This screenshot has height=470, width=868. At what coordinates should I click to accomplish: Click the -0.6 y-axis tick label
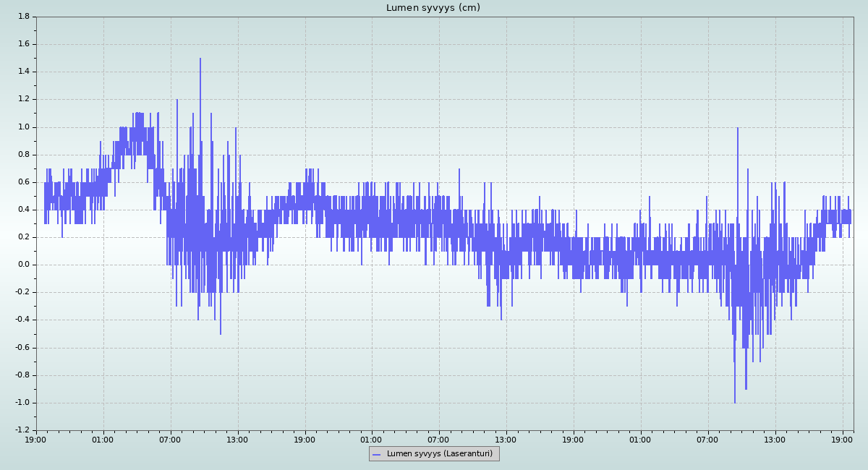[x=22, y=348]
